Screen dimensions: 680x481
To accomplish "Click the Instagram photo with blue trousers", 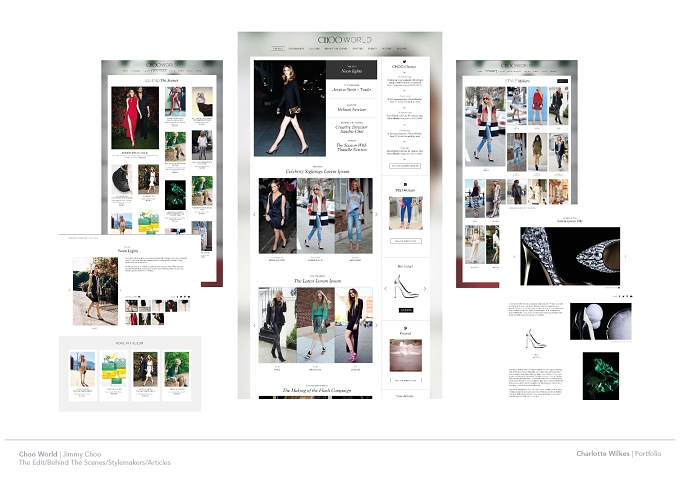I will click(x=406, y=213).
